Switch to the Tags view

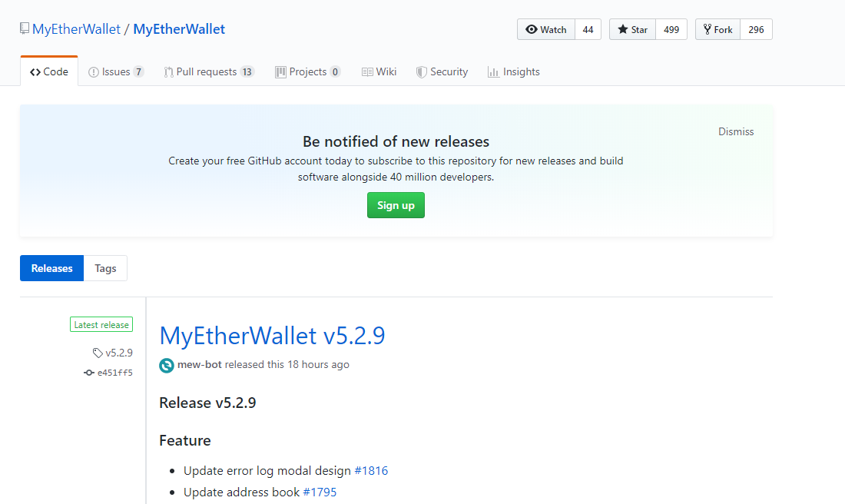106,268
